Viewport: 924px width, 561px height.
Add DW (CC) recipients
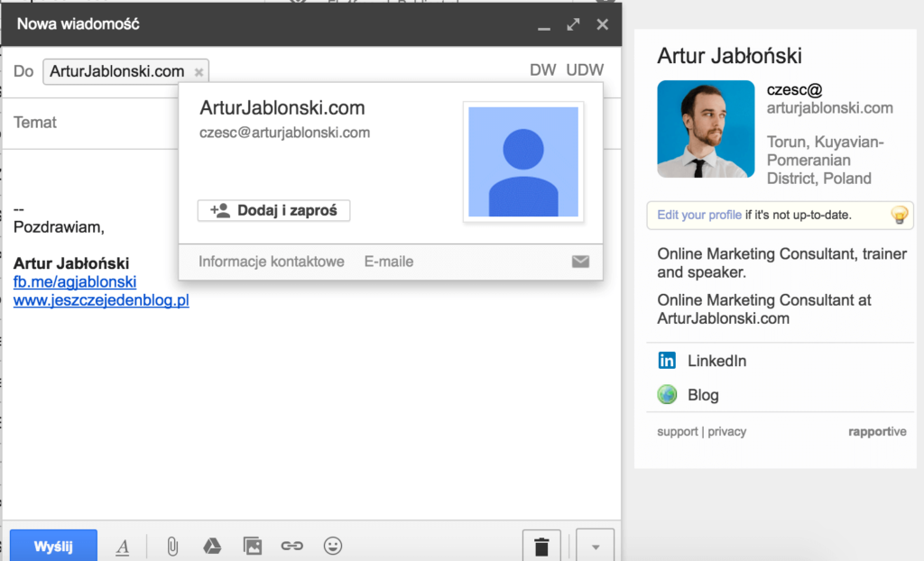click(542, 70)
